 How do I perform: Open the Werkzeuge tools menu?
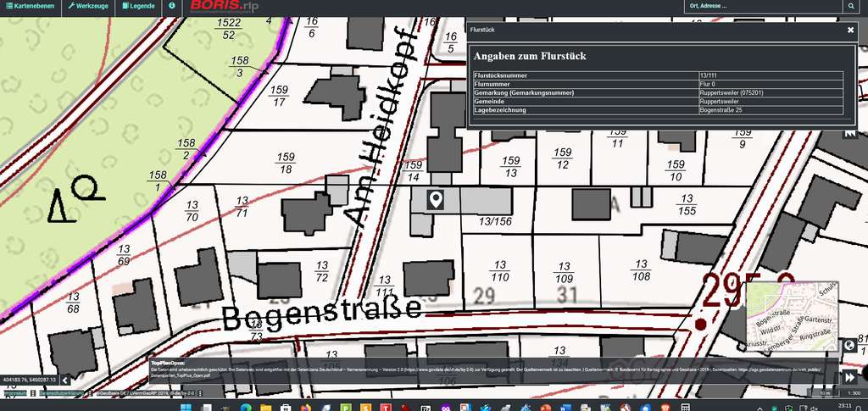[x=88, y=6]
